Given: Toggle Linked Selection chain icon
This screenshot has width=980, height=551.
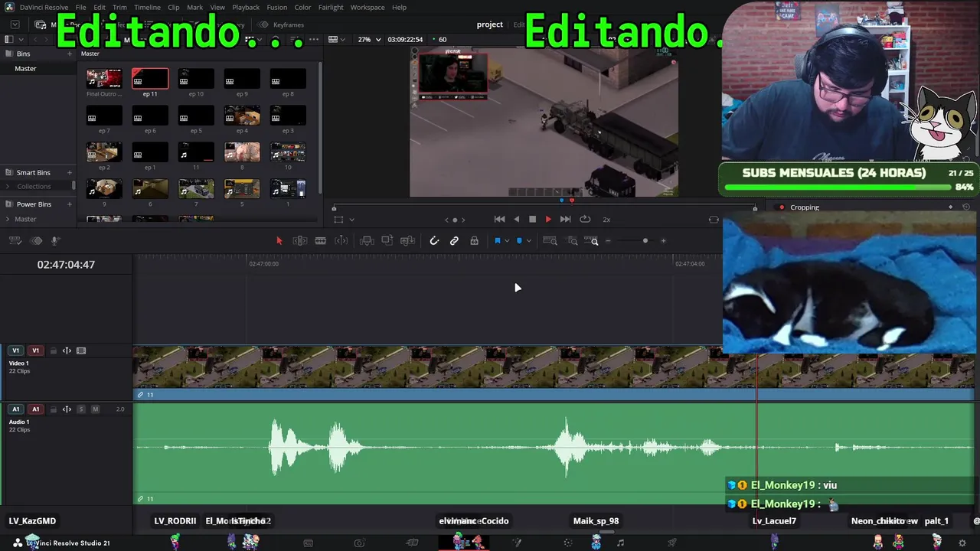Looking at the screenshot, I should tap(454, 241).
